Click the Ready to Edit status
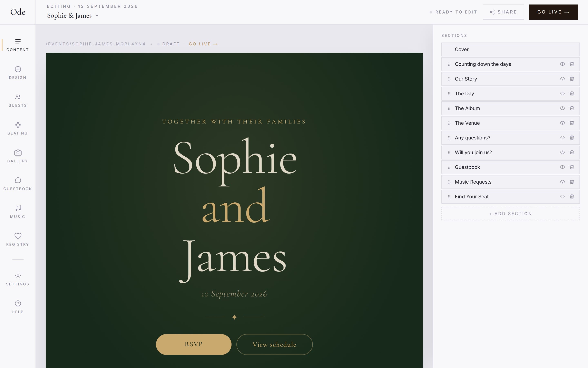 click(453, 12)
